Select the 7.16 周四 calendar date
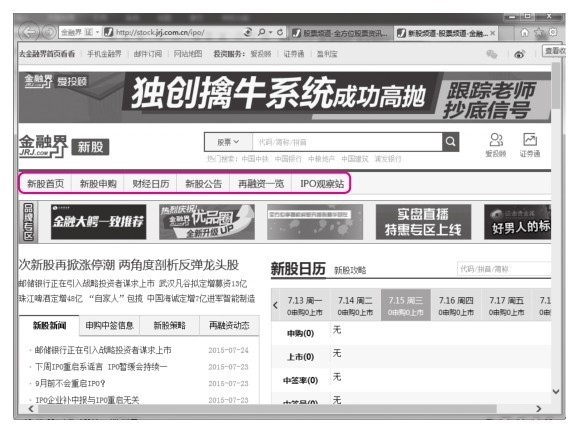 coord(456,305)
